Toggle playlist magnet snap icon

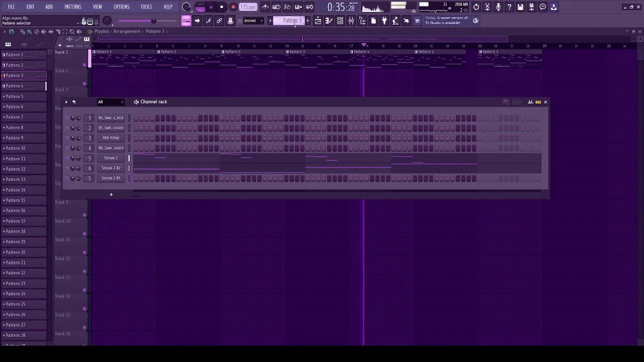pos(11,32)
